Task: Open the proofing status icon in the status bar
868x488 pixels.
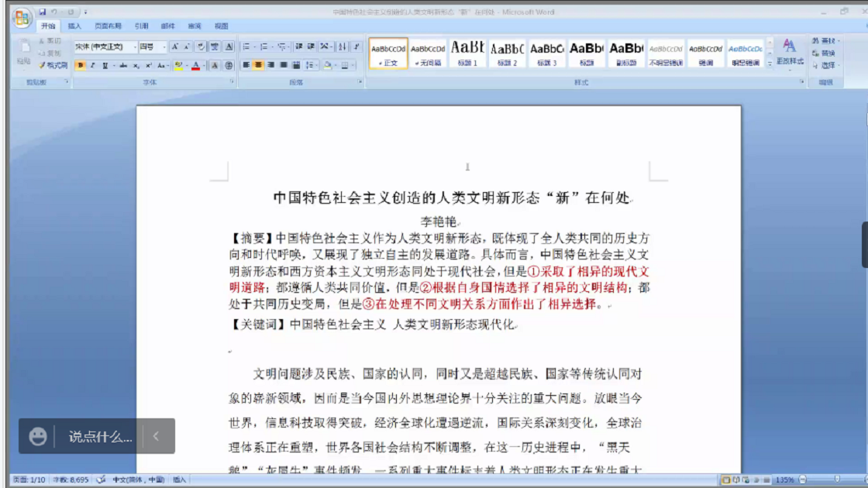Action: point(101,479)
